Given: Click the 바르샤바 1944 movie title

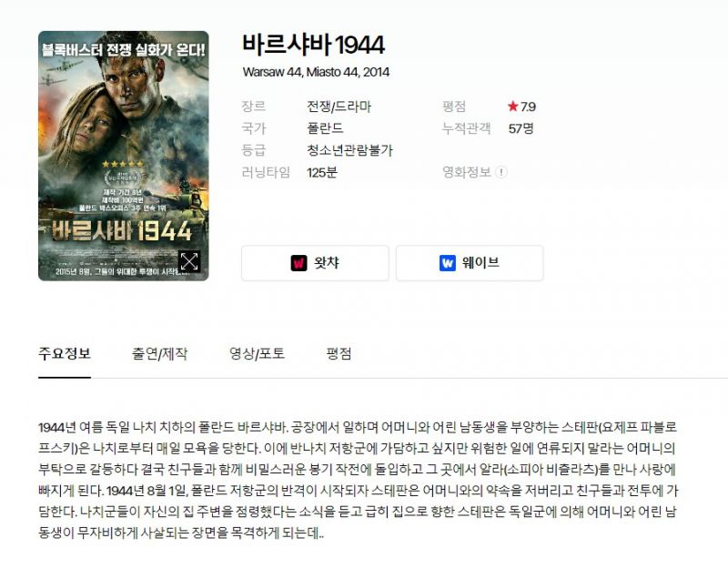Looking at the screenshot, I should click(313, 45).
